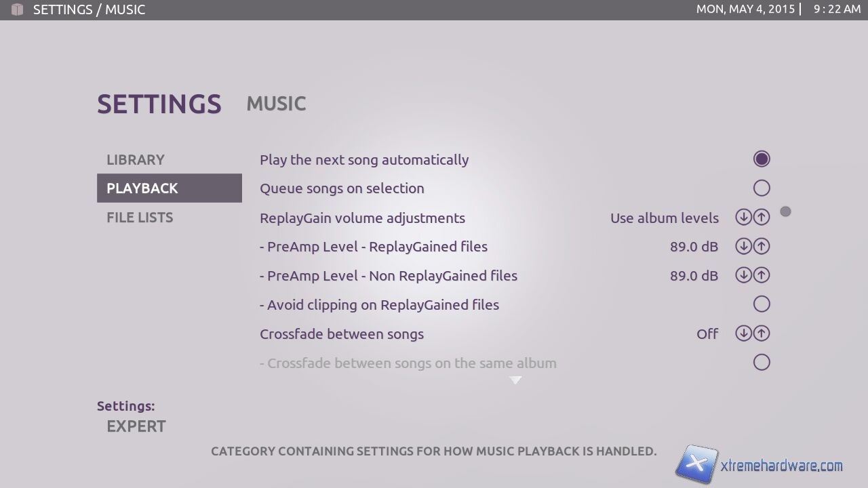This screenshot has height=488, width=868.
Task: Disable Play the next song automatically
Action: coord(762,159)
